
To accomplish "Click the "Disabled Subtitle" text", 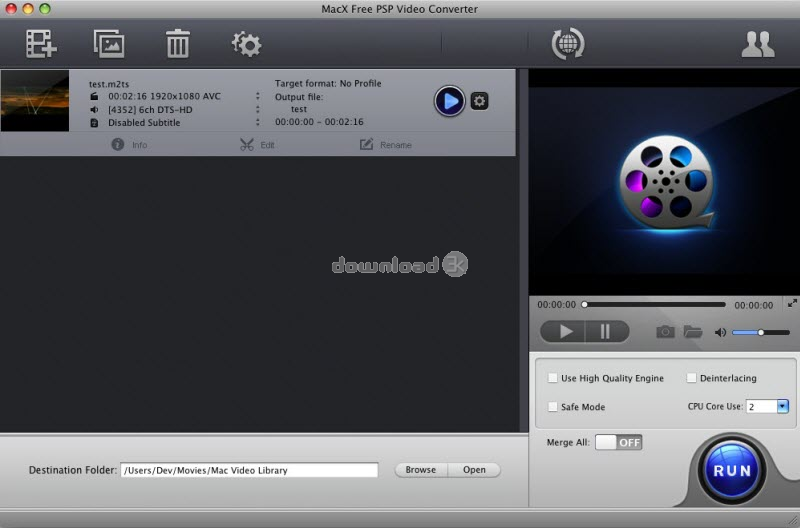I will pyautogui.click(x=144, y=123).
